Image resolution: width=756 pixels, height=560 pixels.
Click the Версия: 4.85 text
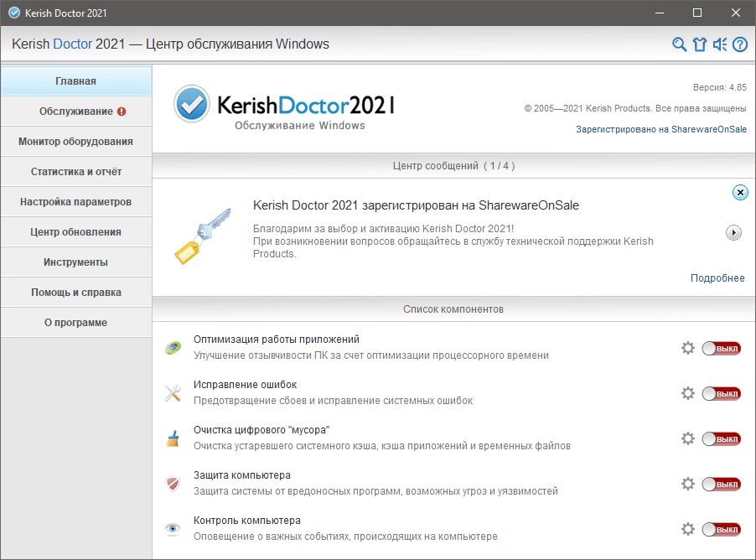click(x=720, y=87)
